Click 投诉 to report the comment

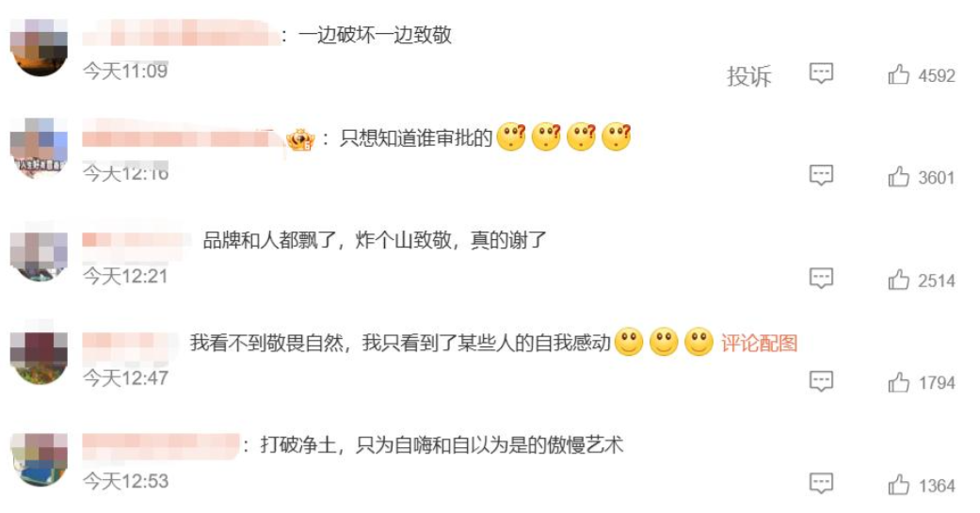[748, 76]
